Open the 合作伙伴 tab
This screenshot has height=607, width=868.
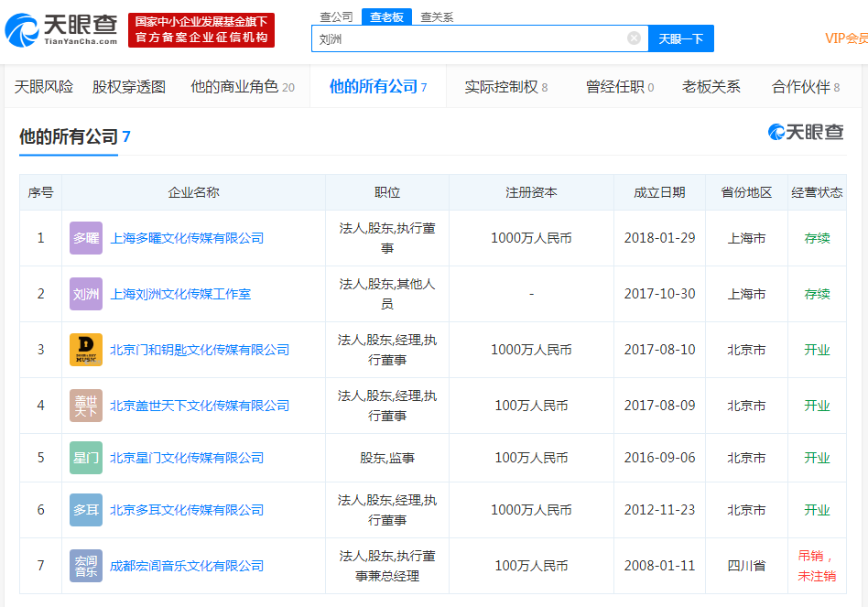[806, 87]
